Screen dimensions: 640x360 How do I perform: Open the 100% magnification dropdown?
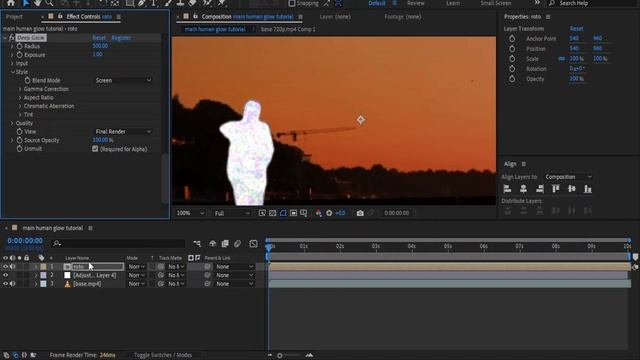click(190, 213)
